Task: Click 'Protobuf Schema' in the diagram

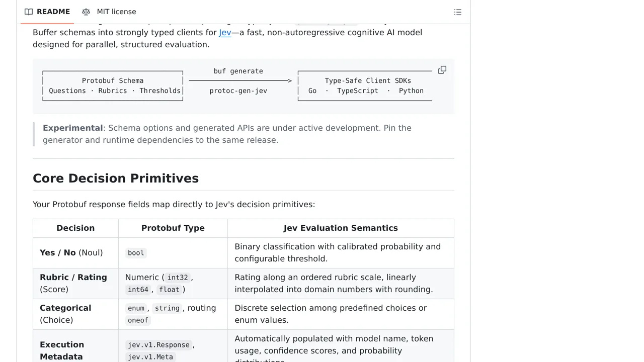Action: pos(113,80)
